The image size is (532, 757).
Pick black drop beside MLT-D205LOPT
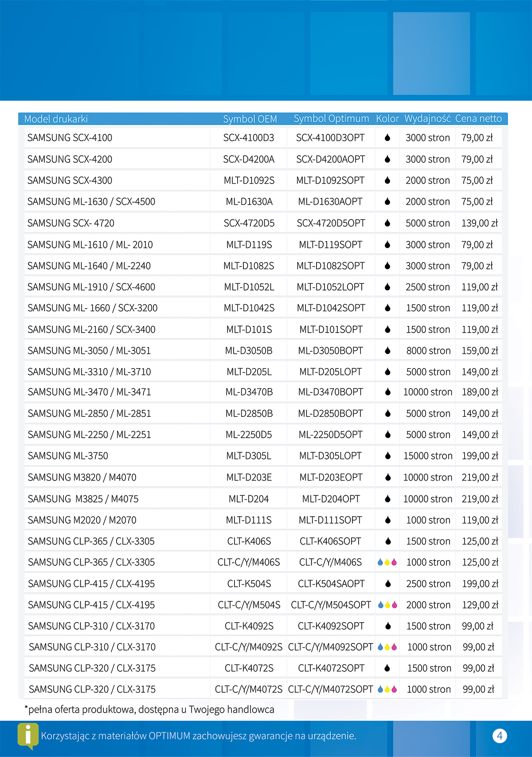[x=387, y=372]
